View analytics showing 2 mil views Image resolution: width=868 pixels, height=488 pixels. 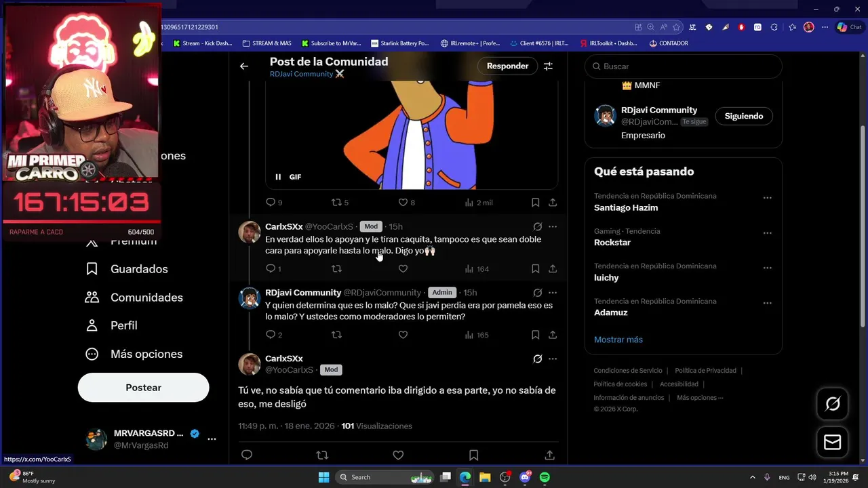pyautogui.click(x=479, y=202)
